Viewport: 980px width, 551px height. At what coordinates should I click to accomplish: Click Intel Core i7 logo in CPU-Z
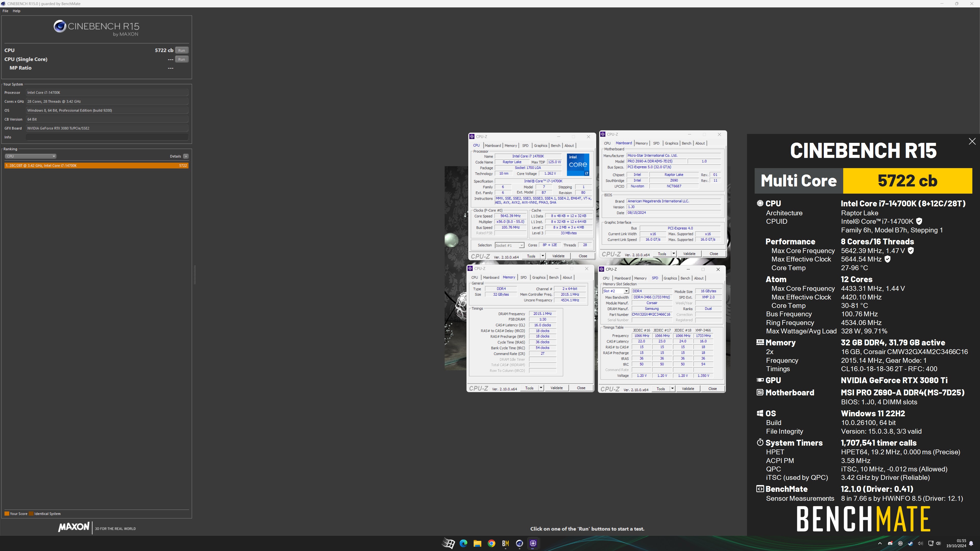click(578, 164)
